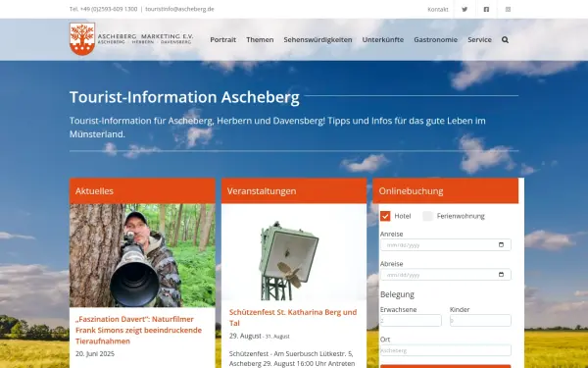Click the Kontakt link
This screenshot has height=368, width=588.
click(438, 9)
